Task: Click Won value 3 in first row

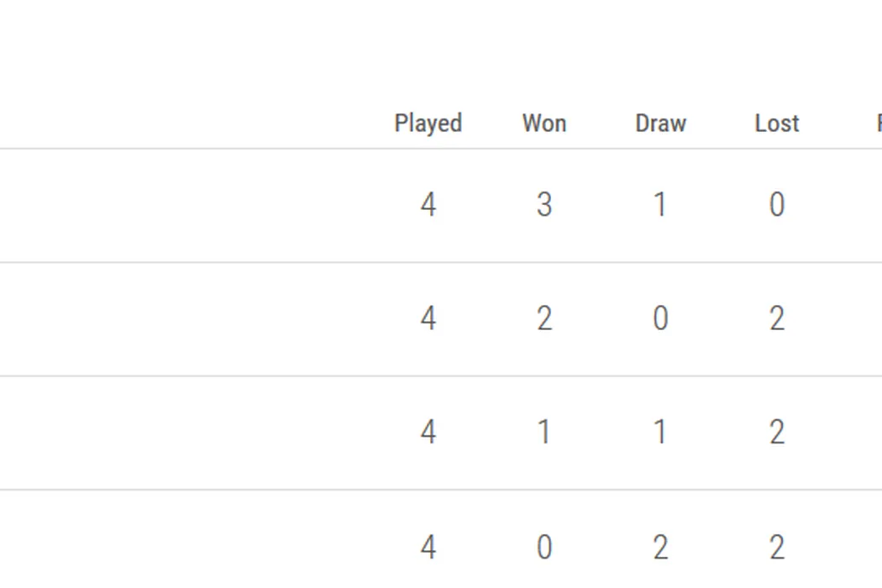Action: click(x=544, y=205)
